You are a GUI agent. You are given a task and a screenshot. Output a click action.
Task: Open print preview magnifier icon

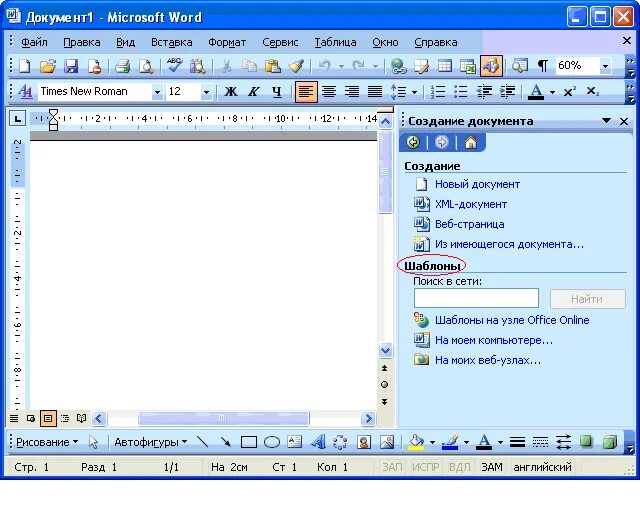[x=146, y=66]
